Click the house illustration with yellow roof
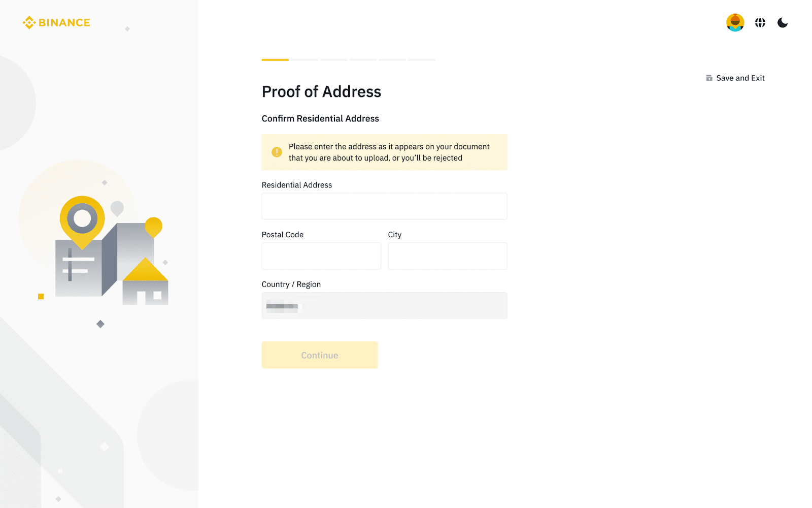The image size is (812, 508). pos(146,283)
